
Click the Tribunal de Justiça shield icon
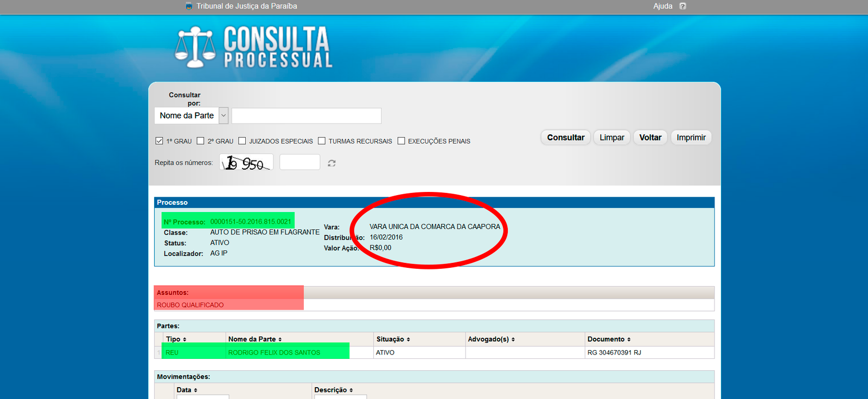pyautogui.click(x=189, y=6)
